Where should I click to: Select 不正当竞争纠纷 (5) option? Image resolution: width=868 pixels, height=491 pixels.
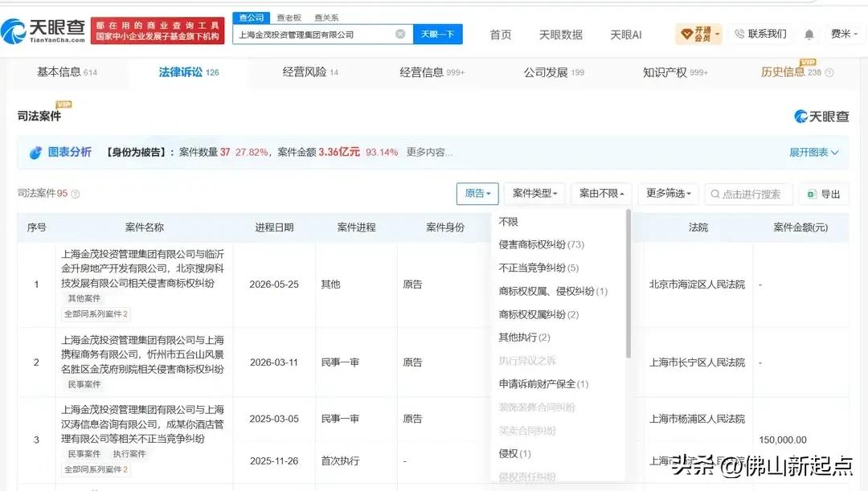[538, 268]
